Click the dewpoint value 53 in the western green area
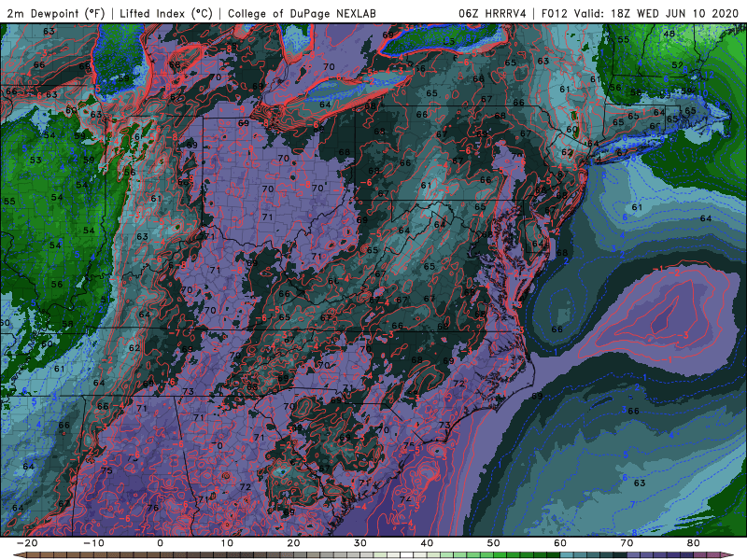Viewport: 747px width, 560px height. 35,160
